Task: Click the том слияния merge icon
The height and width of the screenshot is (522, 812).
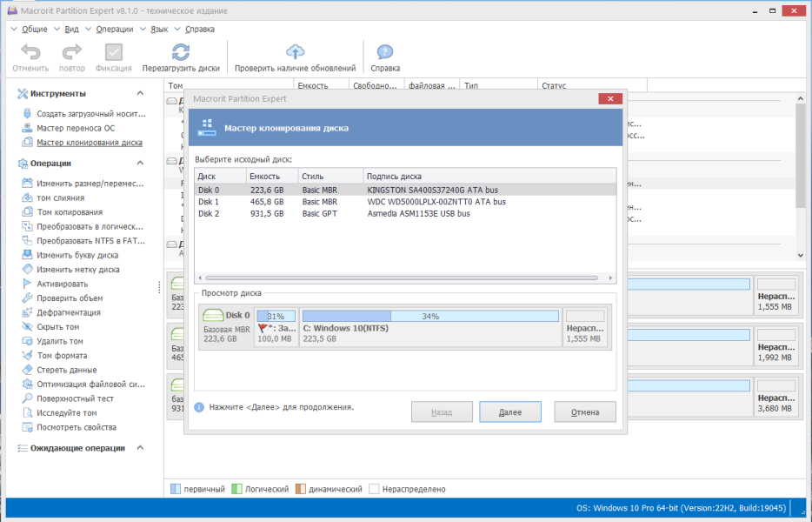Action: click(27, 197)
